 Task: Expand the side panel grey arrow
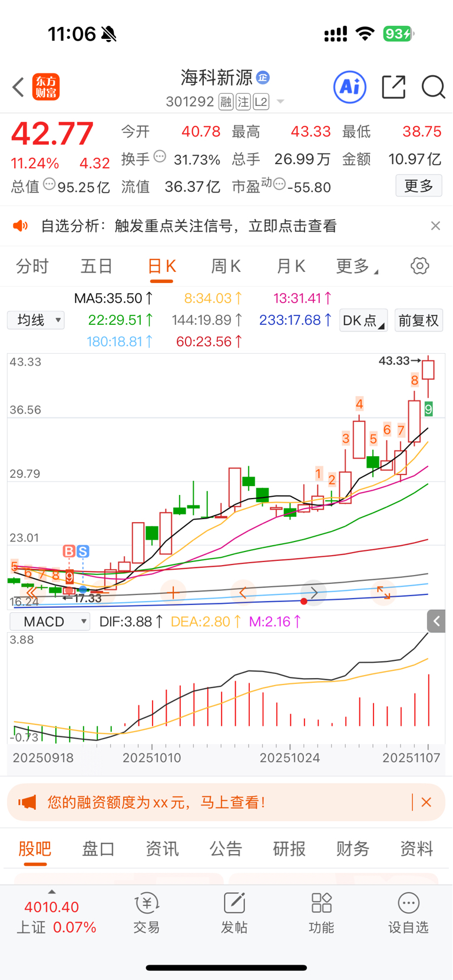437,621
